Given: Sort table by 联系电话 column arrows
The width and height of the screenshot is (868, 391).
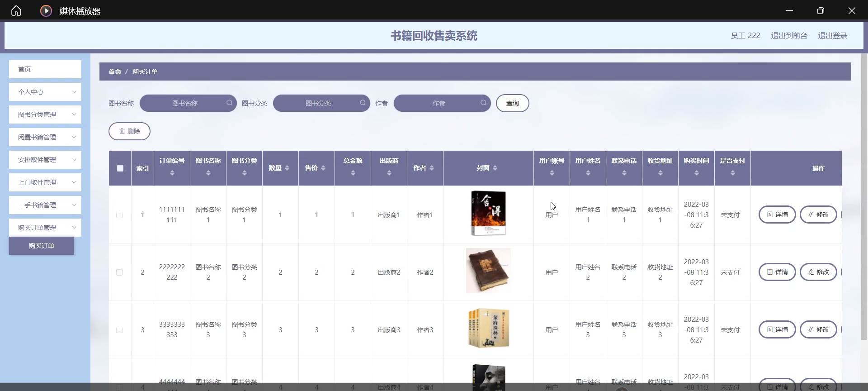Looking at the screenshot, I should tap(624, 173).
